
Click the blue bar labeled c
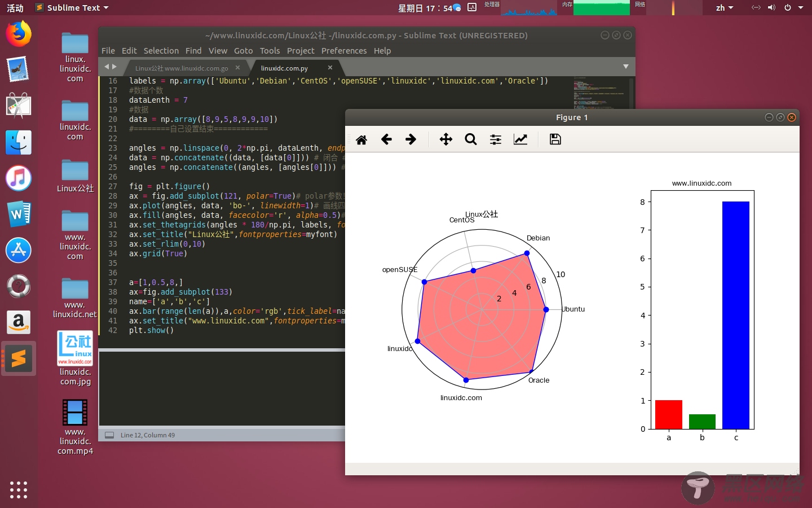[736, 315]
